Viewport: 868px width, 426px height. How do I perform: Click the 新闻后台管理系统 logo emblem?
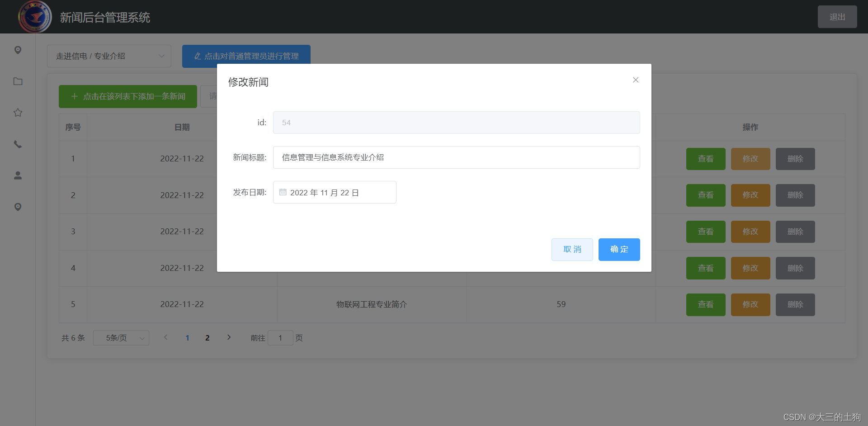click(x=35, y=16)
